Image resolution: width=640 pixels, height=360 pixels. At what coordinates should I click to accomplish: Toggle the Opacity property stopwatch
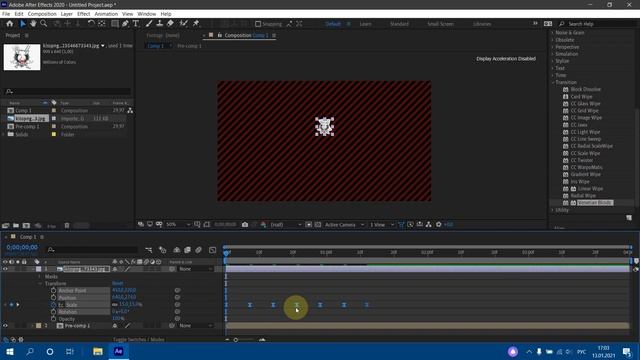pos(53,319)
